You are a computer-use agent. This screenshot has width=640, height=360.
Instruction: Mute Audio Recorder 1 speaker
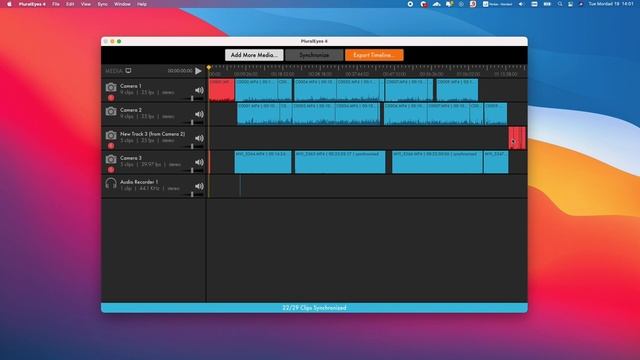point(199,186)
